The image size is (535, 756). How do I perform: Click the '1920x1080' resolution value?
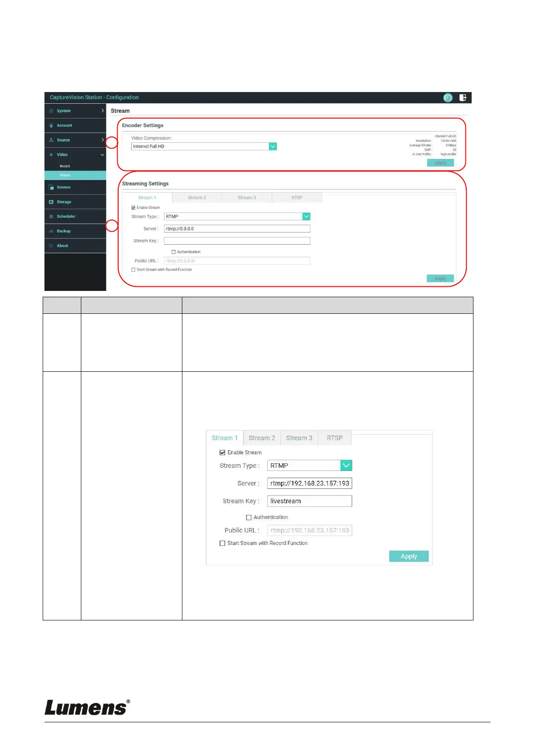tap(448, 141)
